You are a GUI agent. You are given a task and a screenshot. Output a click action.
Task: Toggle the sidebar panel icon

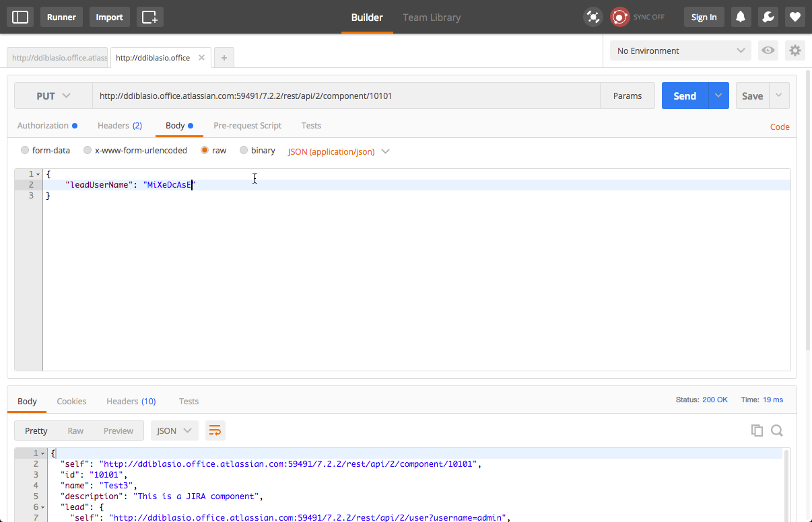(x=20, y=17)
